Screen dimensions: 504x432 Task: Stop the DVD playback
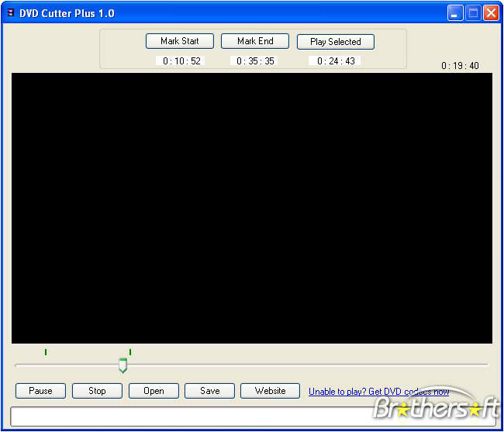pos(97,391)
